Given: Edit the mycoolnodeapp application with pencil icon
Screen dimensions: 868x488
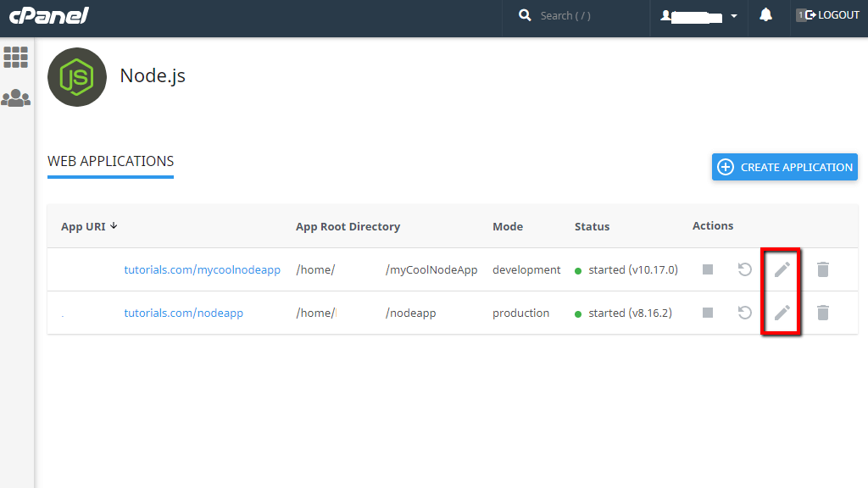Looking at the screenshot, I should [781, 269].
